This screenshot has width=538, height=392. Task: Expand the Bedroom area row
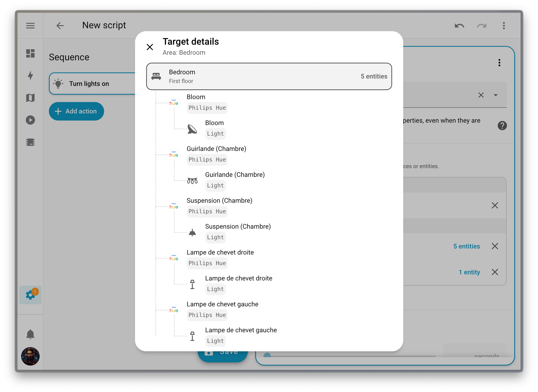[269, 76]
